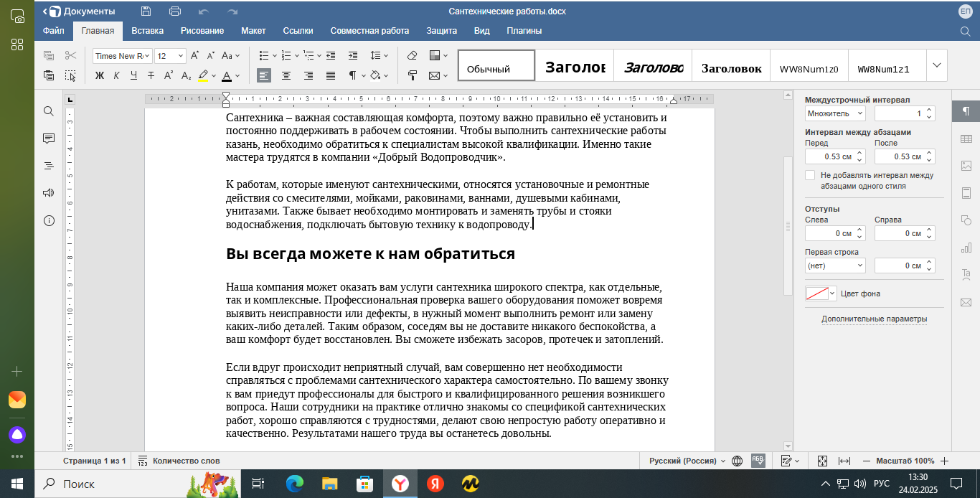Image resolution: width=980 pixels, height=498 pixels.
Task: Click the multilevel list icon
Action: (x=308, y=55)
